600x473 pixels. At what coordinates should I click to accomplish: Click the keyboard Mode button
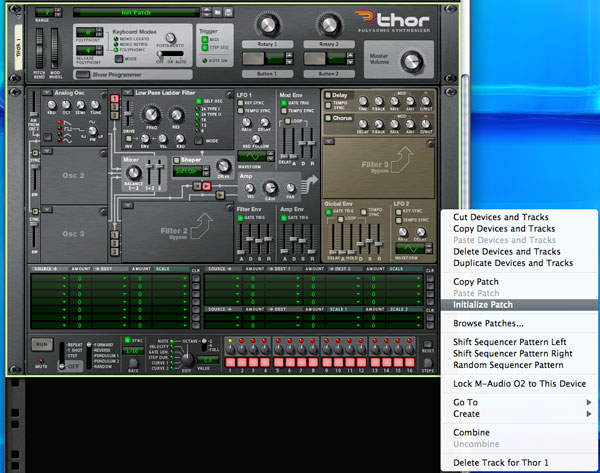tap(119, 59)
